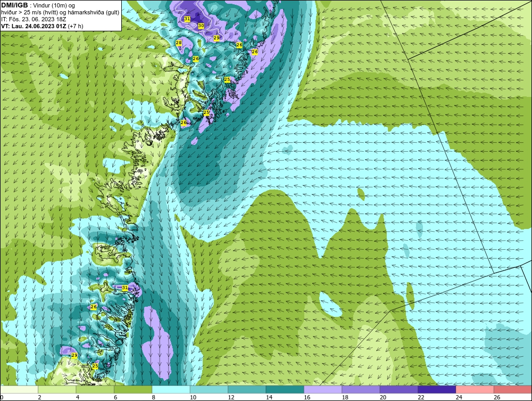Select the 4–6 m/s green legend swatch
This screenshot has width=532, height=401.
95,389
